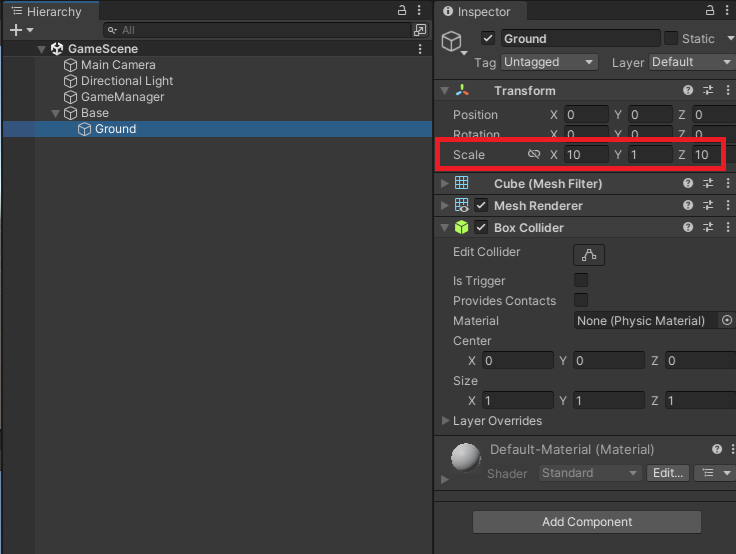The height and width of the screenshot is (554, 736).
Task: Open Mesh Renderer more options menu
Action: 726,206
